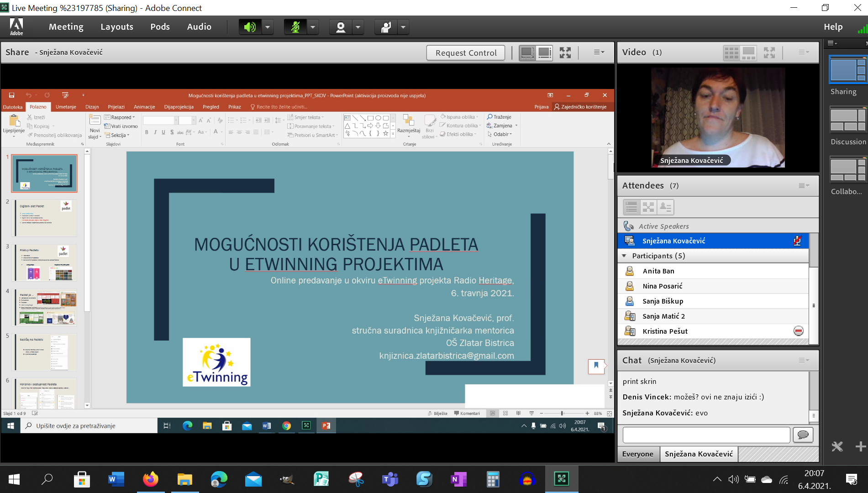
Task: Toggle the webcam button in toolbar
Action: pyautogui.click(x=340, y=27)
